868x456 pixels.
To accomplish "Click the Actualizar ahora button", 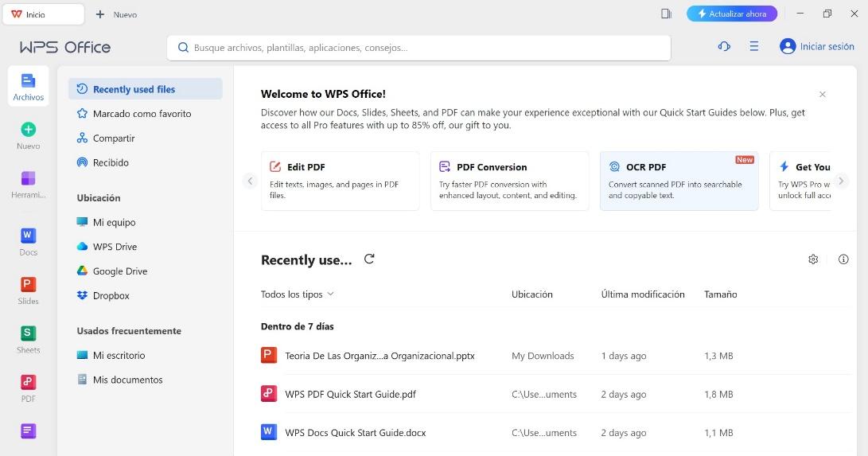I will pos(732,14).
